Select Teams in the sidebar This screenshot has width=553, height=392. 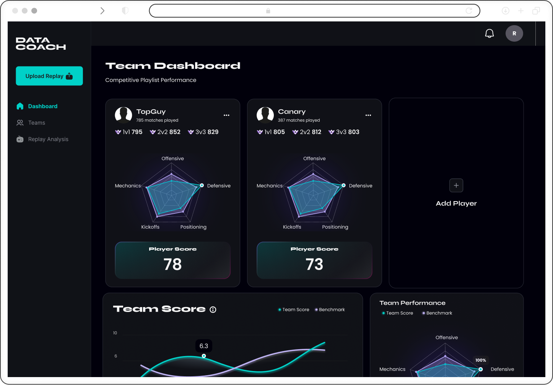(36, 122)
